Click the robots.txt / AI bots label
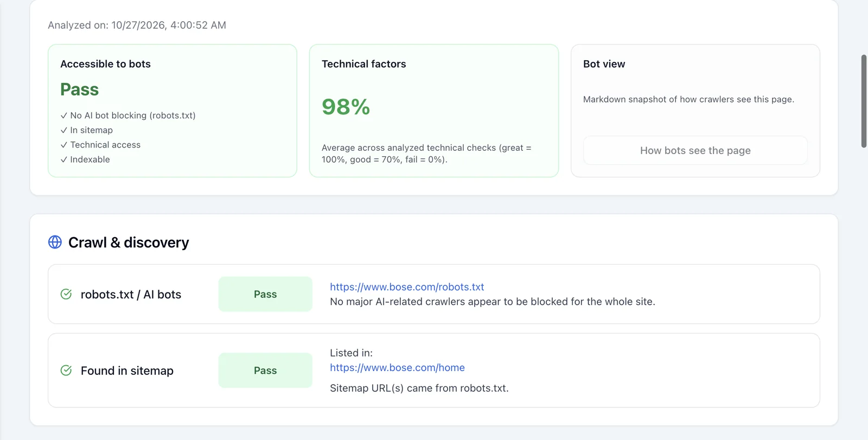The width and height of the screenshot is (868, 440). point(131,295)
